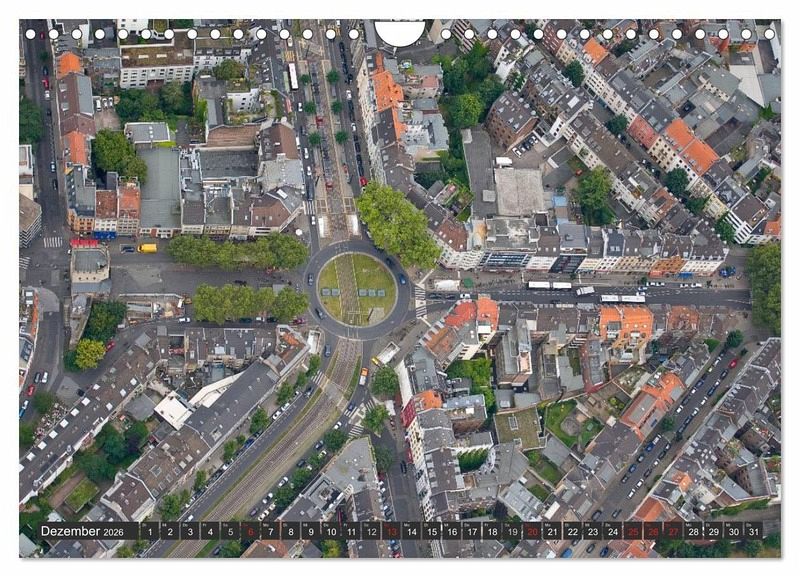Image resolution: width=800 pixels, height=577 pixels.
Task: Select day 6 highlighted in red
Action: pos(250,531)
